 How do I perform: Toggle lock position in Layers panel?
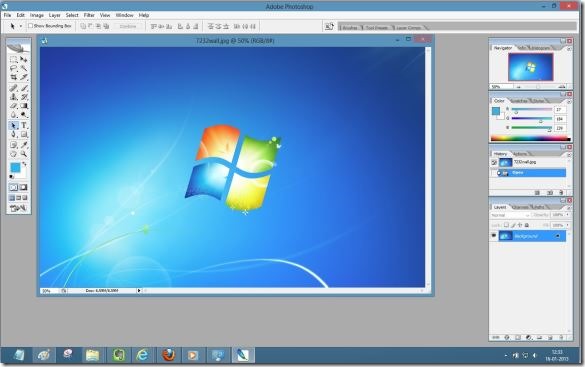point(520,225)
